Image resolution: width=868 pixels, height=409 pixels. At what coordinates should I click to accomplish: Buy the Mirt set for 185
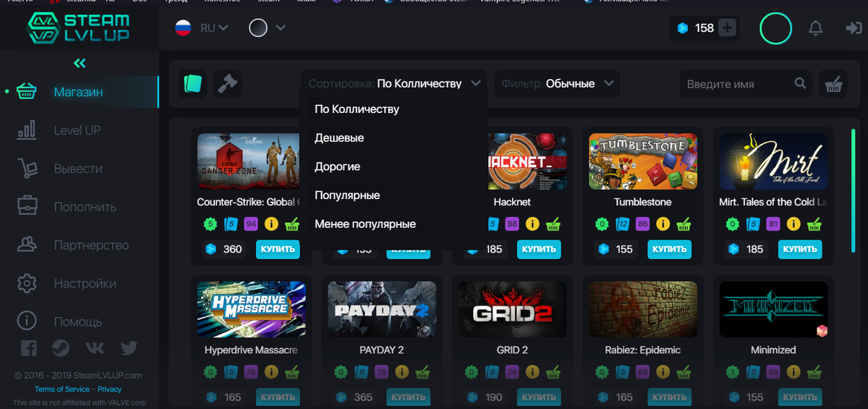(800, 249)
